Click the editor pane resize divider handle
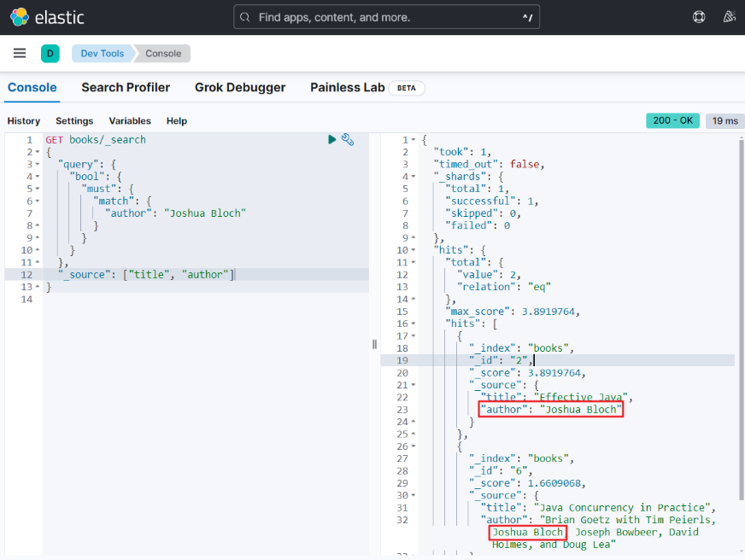Screen dimensions: 745x560 click(x=374, y=345)
